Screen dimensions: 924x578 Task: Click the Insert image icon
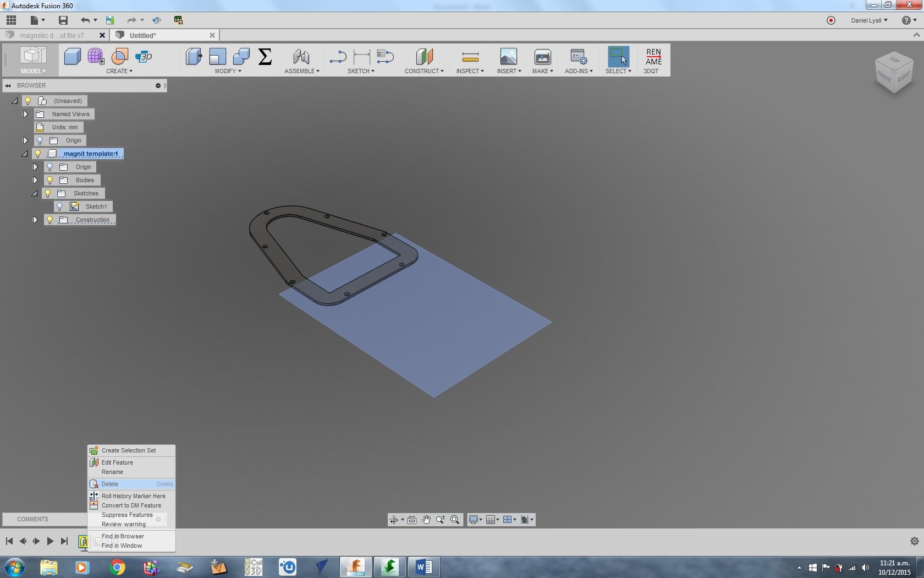click(509, 56)
